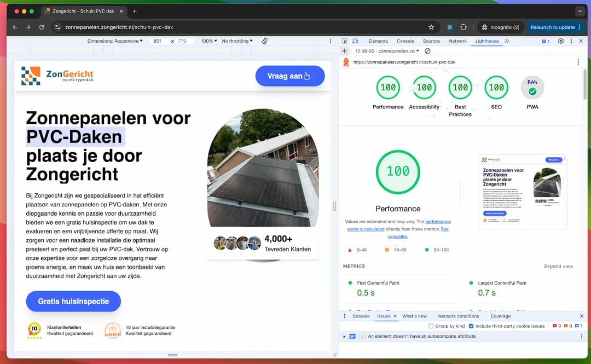Viewport: 591px width, 364px height.
Task: Start a new Lighthouse report with plus icon
Action: 345,51
